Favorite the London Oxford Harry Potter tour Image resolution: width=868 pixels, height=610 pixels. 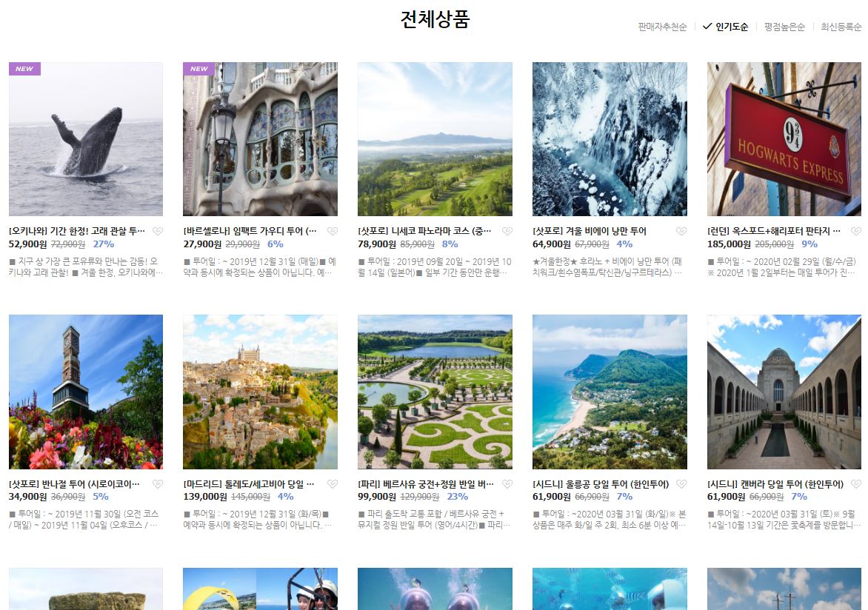pos(856,232)
